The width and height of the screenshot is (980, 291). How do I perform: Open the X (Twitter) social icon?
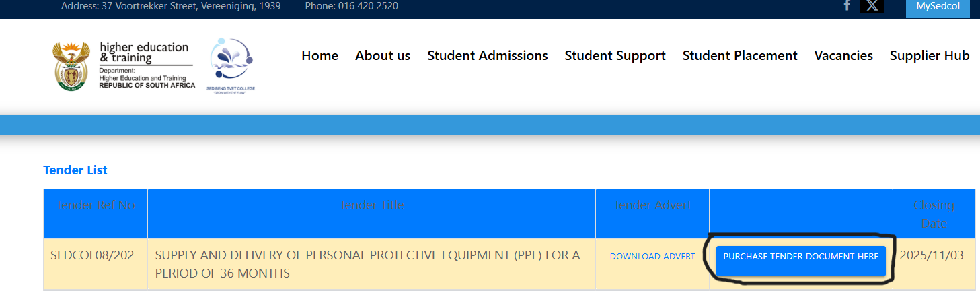tap(872, 6)
